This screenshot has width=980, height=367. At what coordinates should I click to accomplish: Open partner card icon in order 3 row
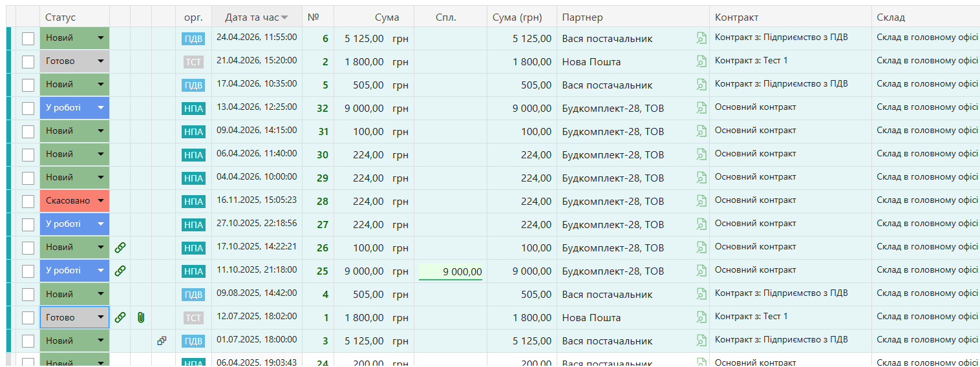point(701,341)
